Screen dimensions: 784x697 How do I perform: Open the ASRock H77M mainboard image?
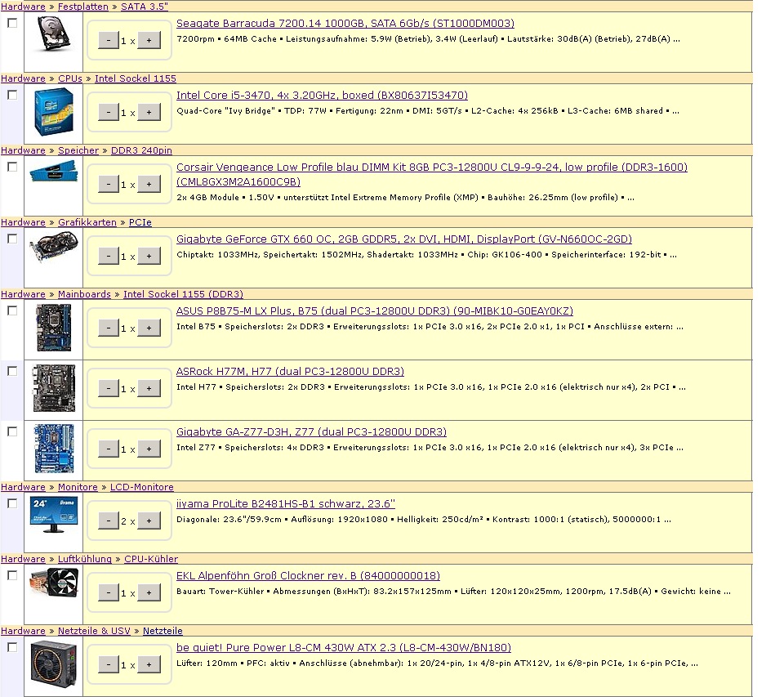[54, 388]
